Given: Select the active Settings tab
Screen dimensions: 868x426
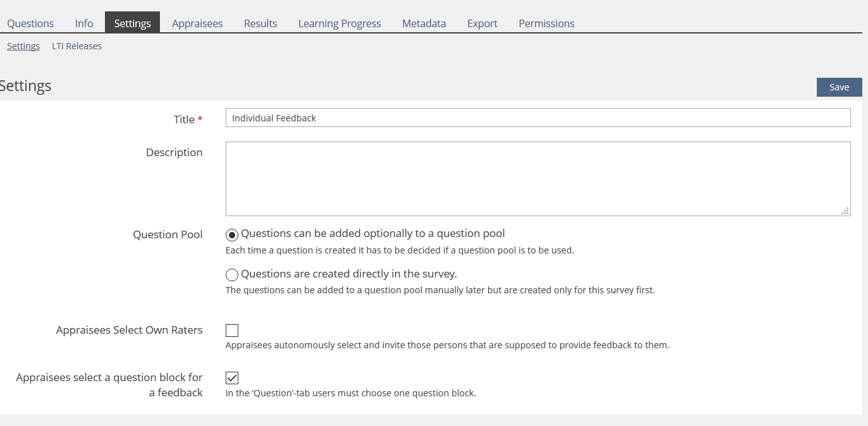Looking at the screenshot, I should tap(132, 23).
